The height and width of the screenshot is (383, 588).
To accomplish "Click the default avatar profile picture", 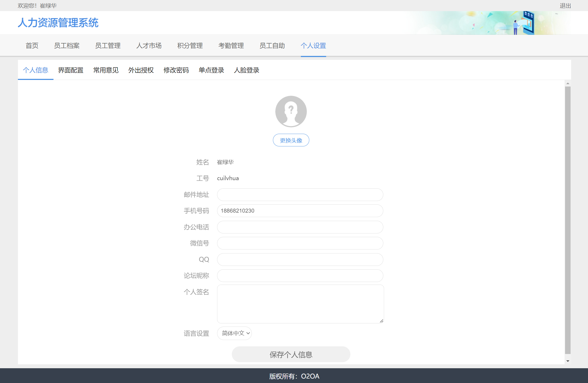I will (291, 111).
